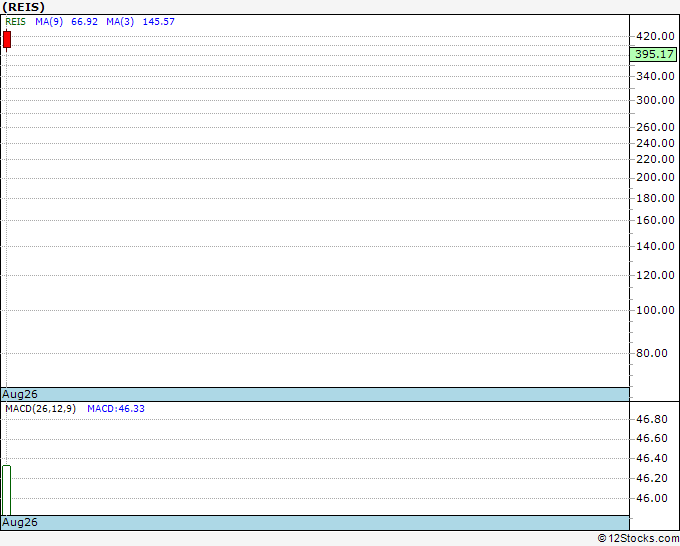Click the 420.00 price axis label

coord(655,36)
